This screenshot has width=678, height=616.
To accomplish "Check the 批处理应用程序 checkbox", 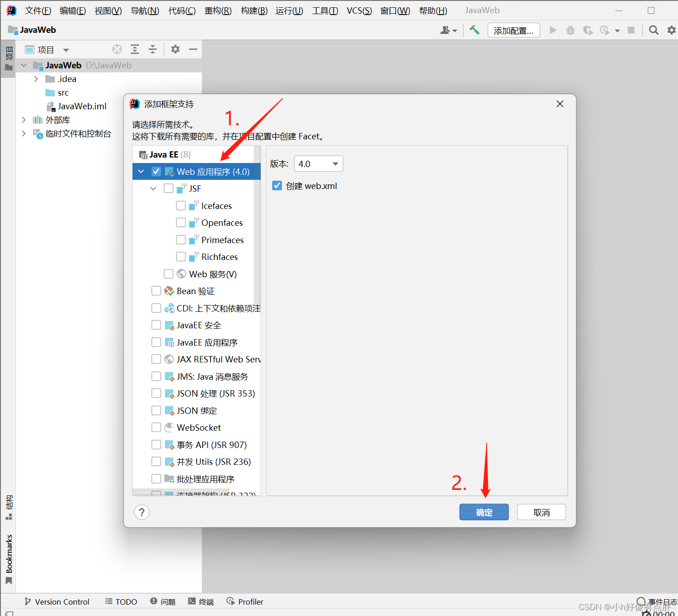I will [x=156, y=479].
